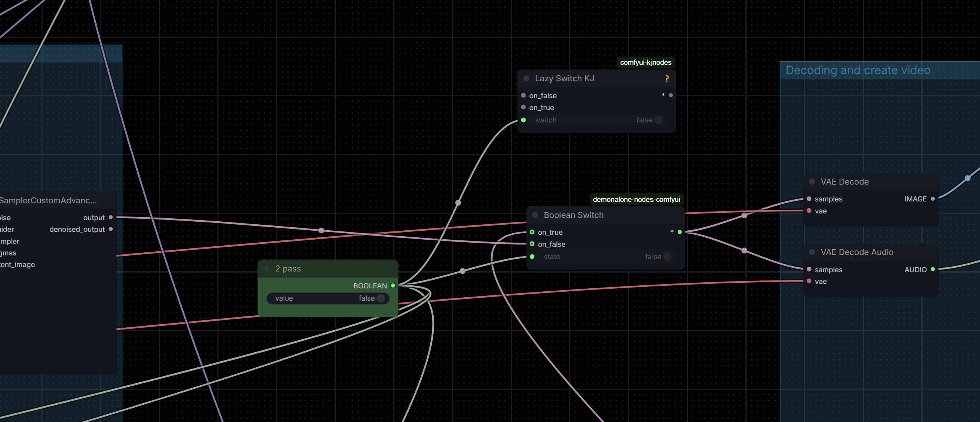Click the link midpoint going to VAE Decode Audio samples

pos(745,251)
